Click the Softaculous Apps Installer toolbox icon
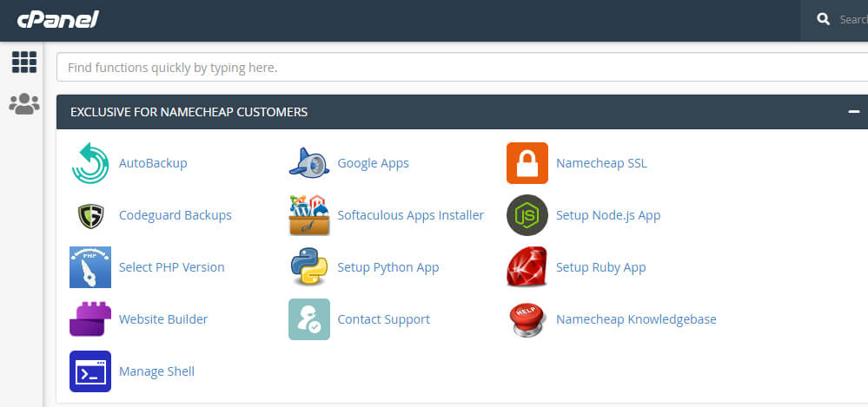Image resolution: width=868 pixels, height=407 pixels. 309,215
